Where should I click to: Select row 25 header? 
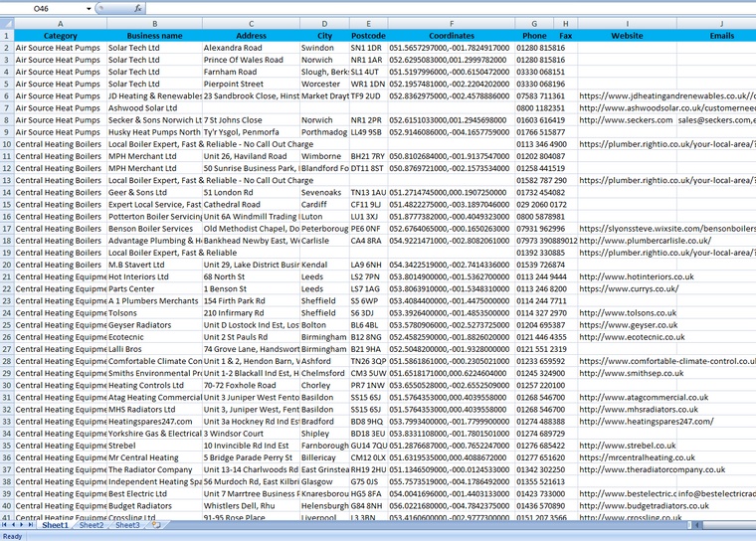pos(7,325)
